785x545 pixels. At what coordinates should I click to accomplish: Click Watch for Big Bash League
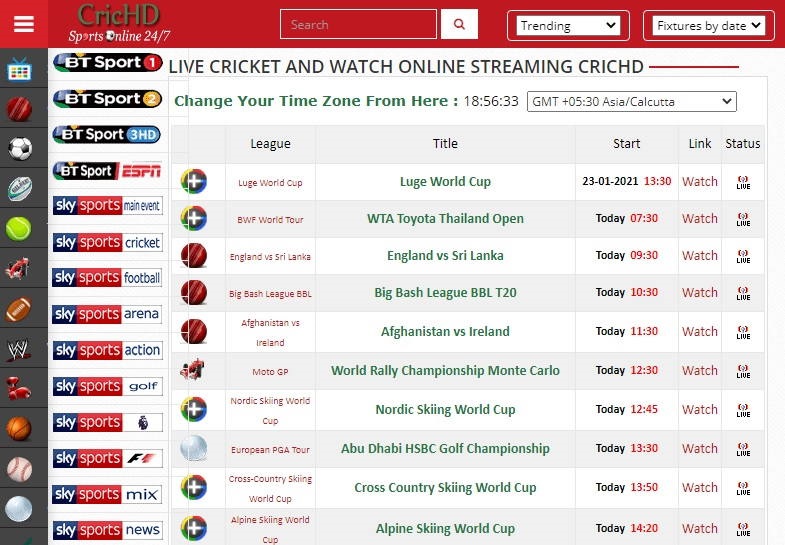click(x=699, y=292)
